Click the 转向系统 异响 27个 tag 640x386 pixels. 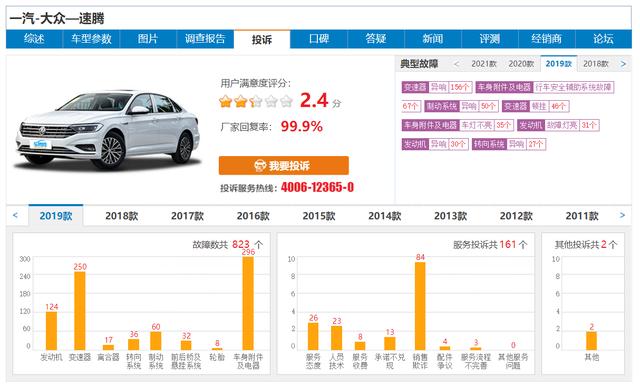pos(509,144)
